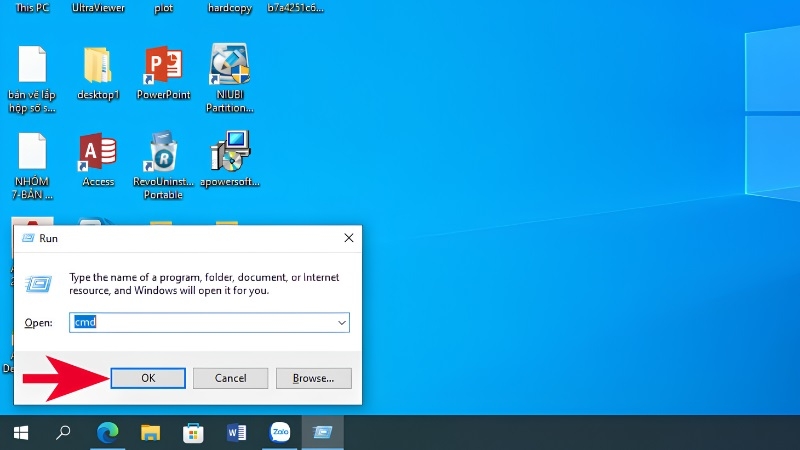800x450 pixels.
Task: Click the Run taskbar button
Action: coord(322,433)
